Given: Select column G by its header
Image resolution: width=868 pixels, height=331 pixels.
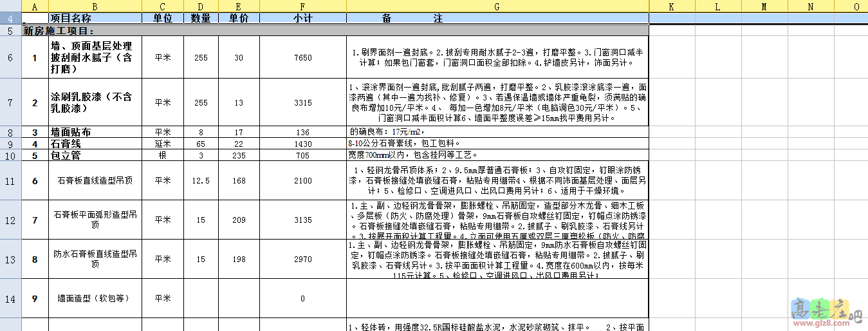Looking at the screenshot, I should (x=497, y=6).
